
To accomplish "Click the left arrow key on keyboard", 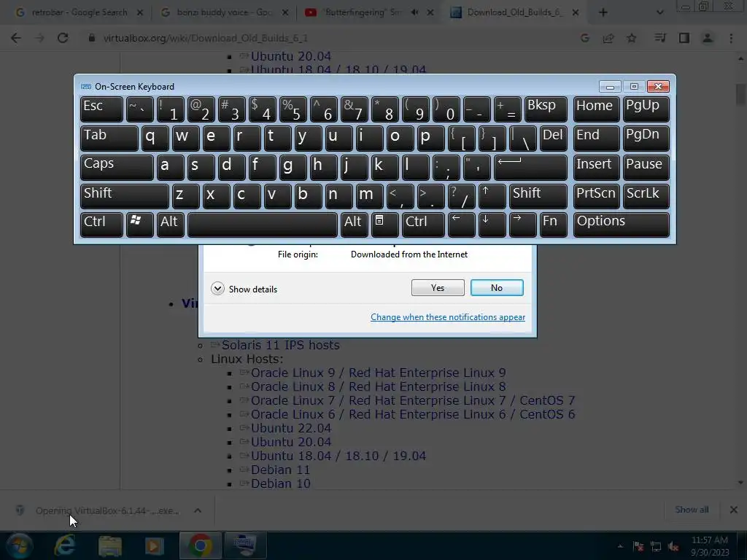I will 461,225.
